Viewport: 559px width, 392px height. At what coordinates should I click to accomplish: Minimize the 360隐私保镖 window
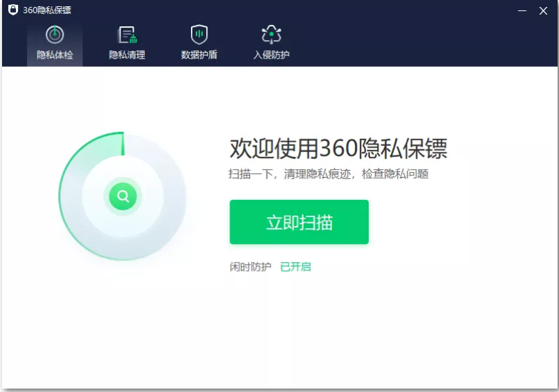click(522, 10)
